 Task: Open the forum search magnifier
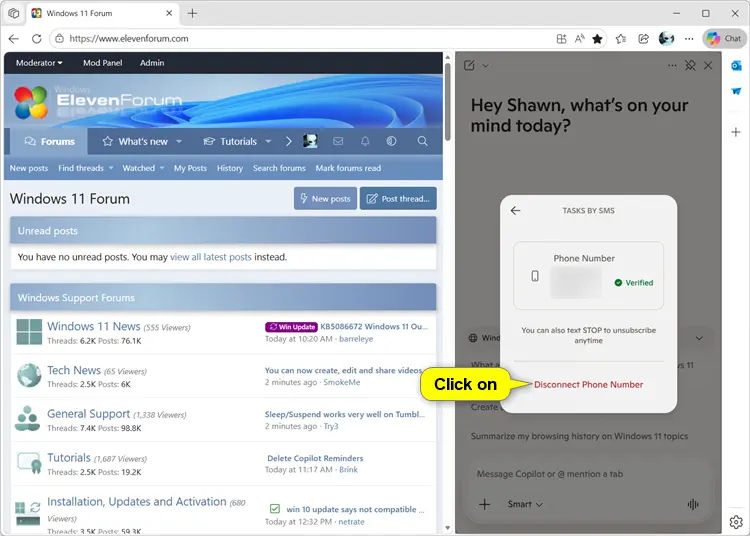(x=422, y=141)
